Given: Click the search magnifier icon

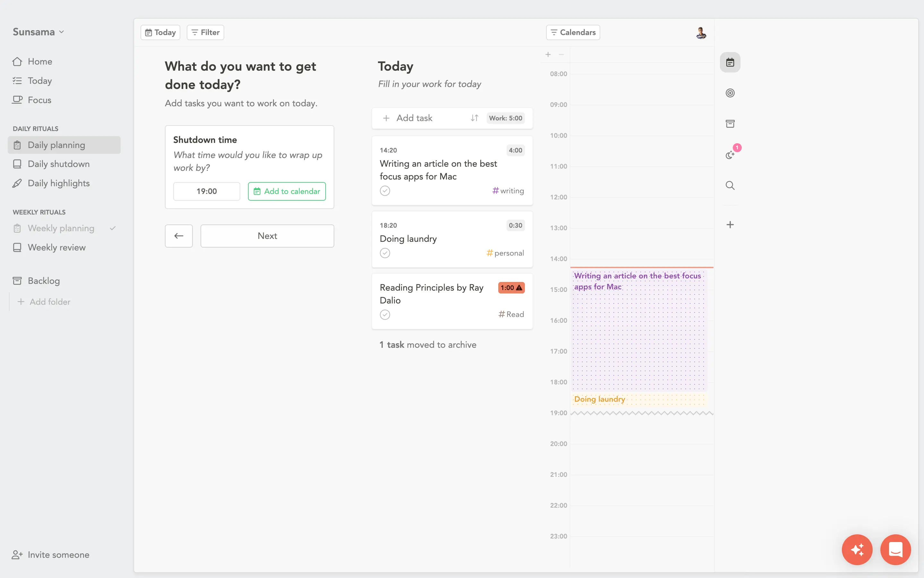Looking at the screenshot, I should tap(730, 185).
